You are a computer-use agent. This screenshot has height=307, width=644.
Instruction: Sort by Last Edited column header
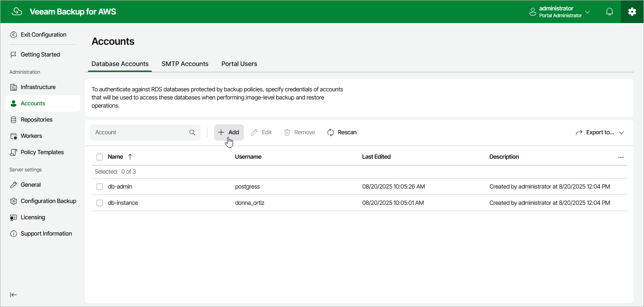click(x=376, y=157)
